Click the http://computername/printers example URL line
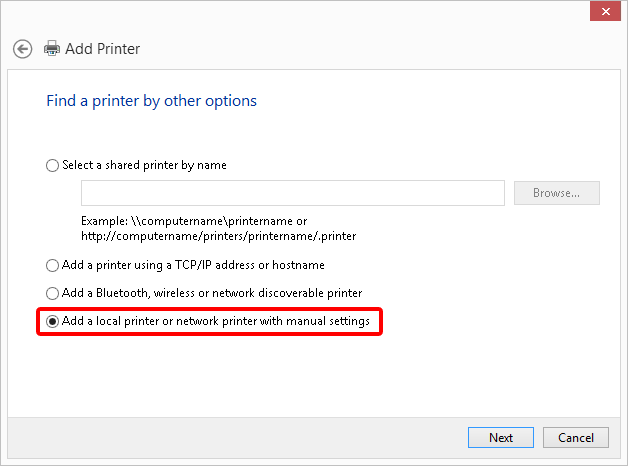 click(218, 235)
